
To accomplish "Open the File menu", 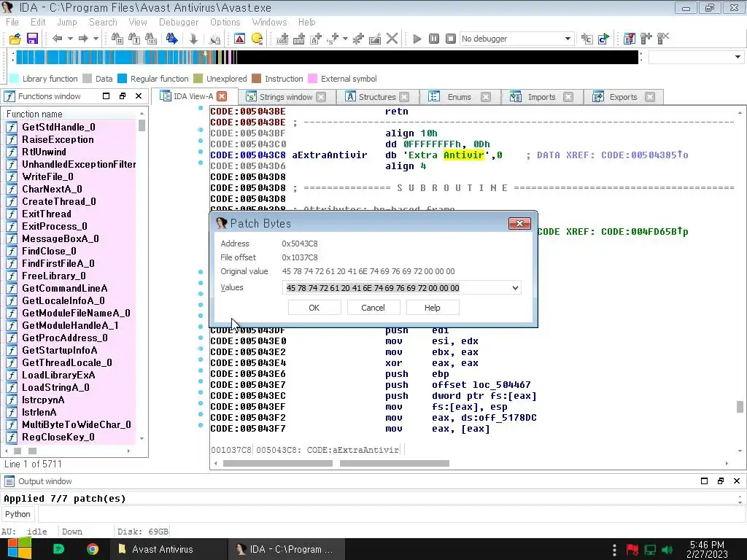I will coord(12,22).
